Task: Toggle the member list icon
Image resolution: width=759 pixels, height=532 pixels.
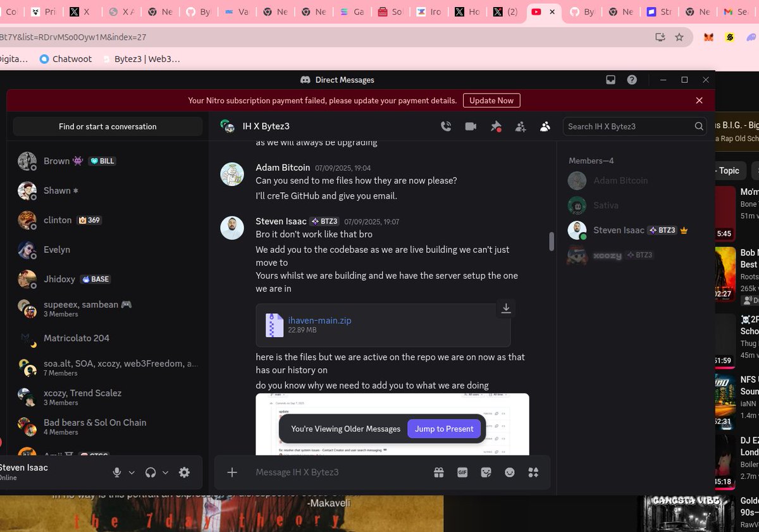Action: coord(545,127)
